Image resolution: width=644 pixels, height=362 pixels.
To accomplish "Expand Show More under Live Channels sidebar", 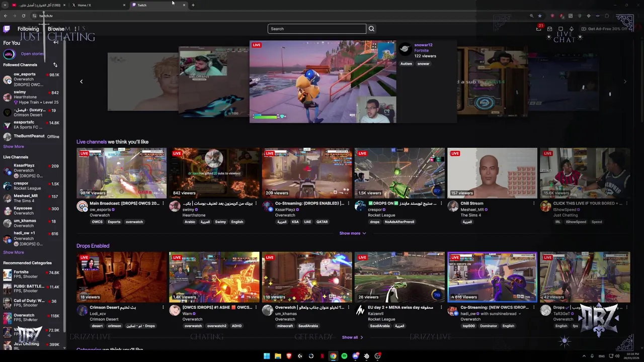I will coord(14,252).
